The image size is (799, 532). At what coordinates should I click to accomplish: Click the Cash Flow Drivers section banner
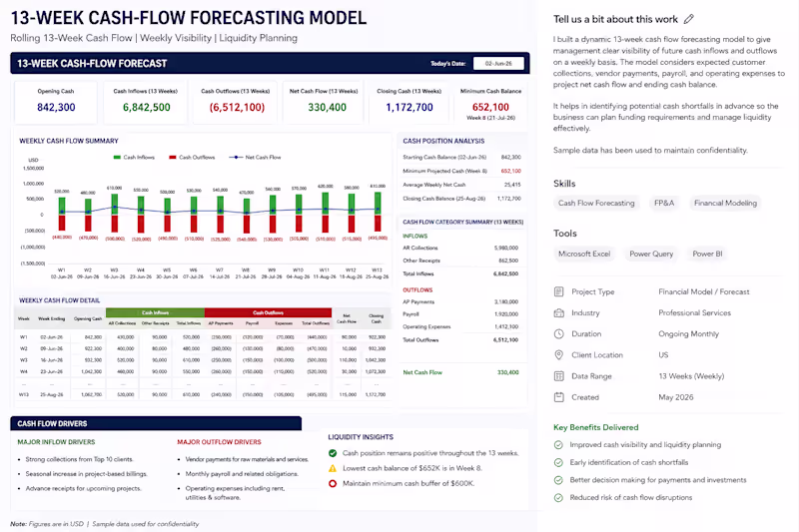tap(156, 423)
